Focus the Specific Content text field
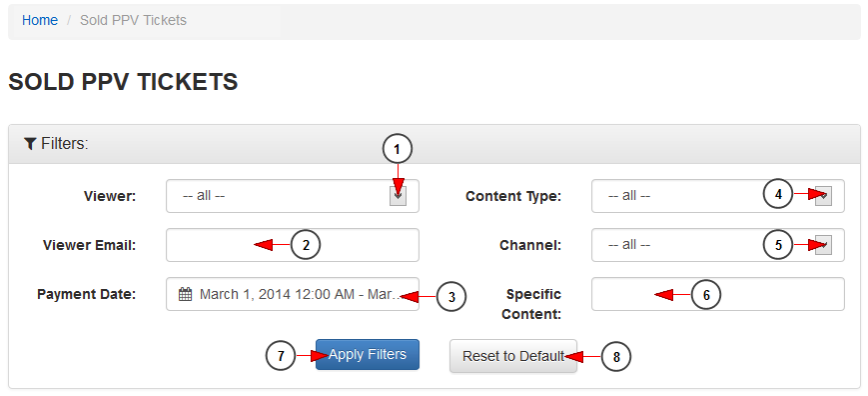Screen dimensions: 868x396 (x=718, y=294)
